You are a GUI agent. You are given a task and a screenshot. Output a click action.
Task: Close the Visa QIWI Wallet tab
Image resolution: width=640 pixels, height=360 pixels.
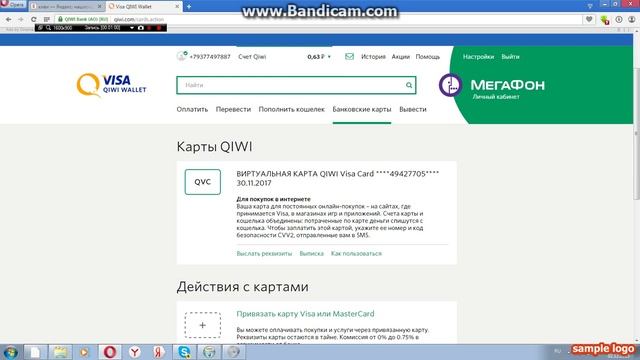coord(177,7)
